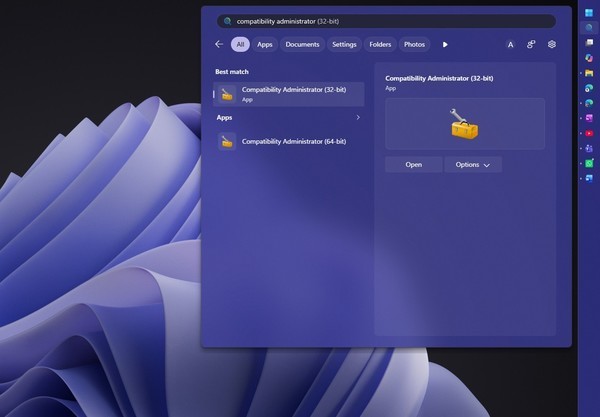600x417 pixels.
Task: Open the linked accounts icon beside avatar
Action: coord(531,44)
